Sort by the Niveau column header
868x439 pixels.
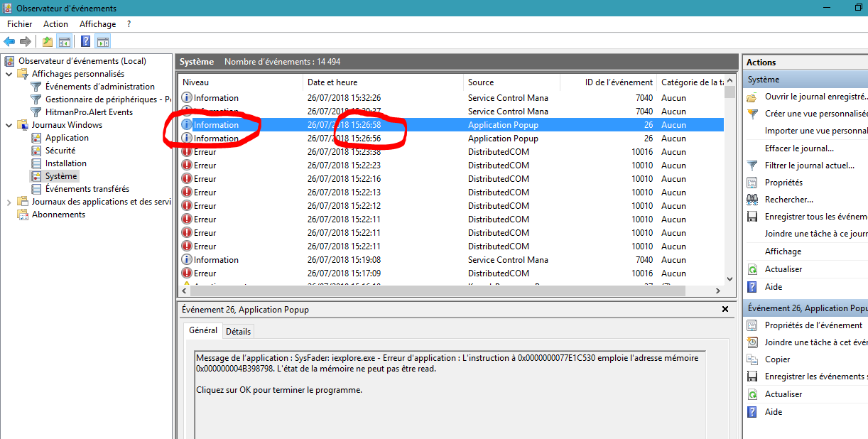(x=240, y=82)
